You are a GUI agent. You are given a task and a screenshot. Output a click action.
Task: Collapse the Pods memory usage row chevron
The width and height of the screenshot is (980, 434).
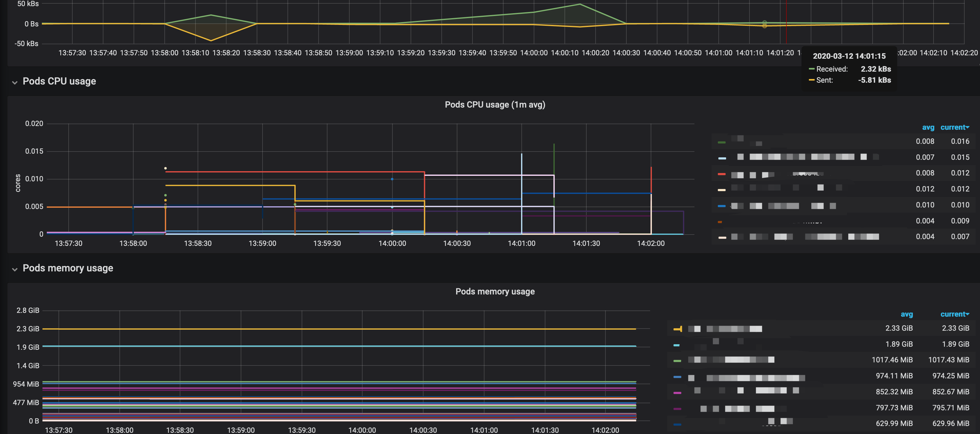click(x=15, y=269)
